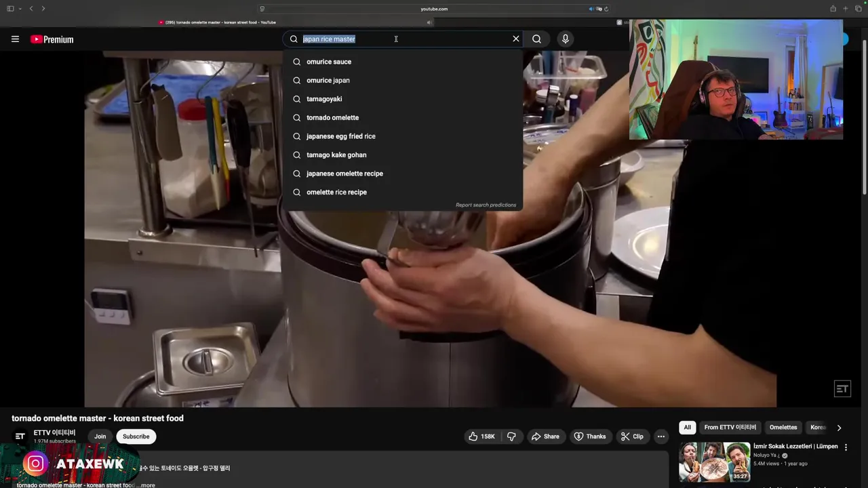This screenshot has width=868, height=488.
Task: Show the tab overview icon
Action: (858, 9)
